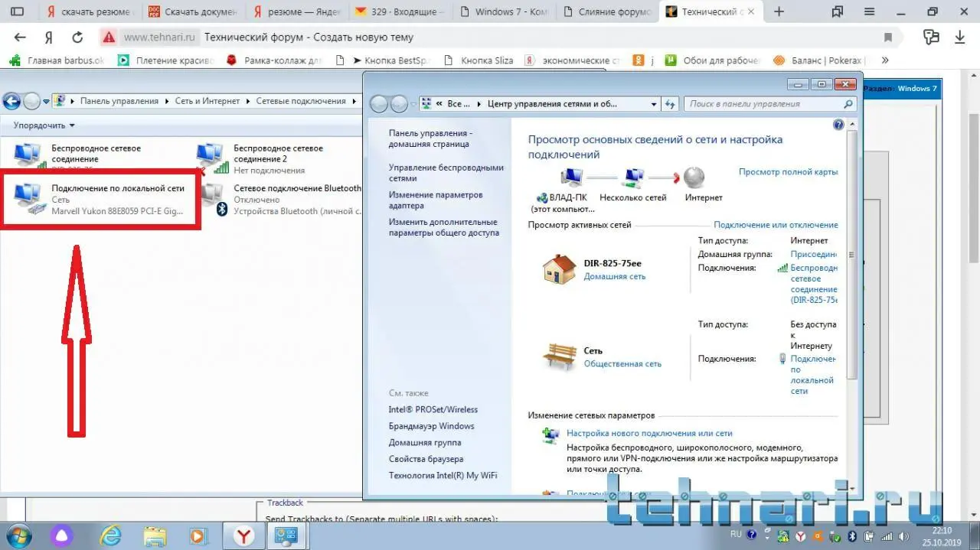
Task: Switch to 'Слияние форумов' tab
Action: point(606,11)
